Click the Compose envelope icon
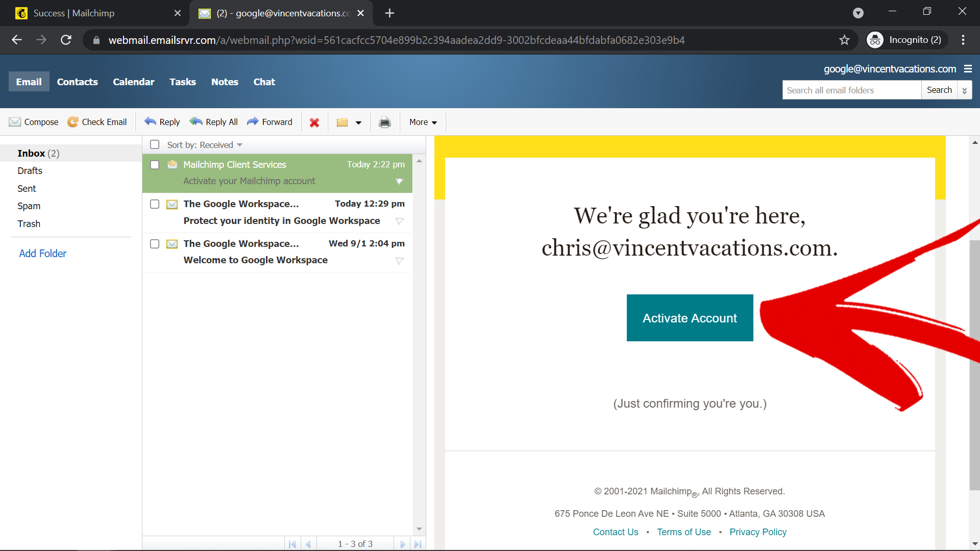 click(15, 122)
